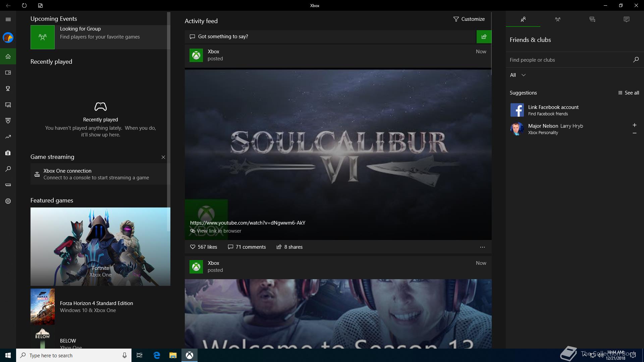644x362 pixels.
Task: Click the Windows taskbar search box
Action: click(x=74, y=355)
